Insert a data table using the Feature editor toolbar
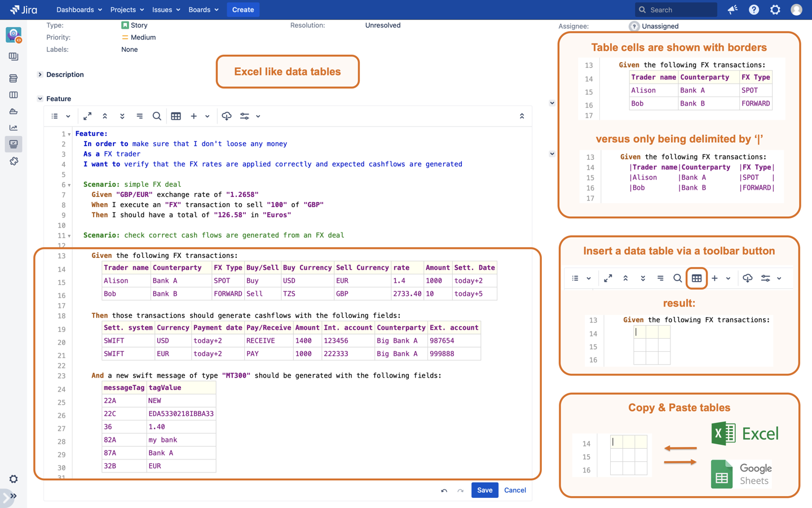 point(176,116)
